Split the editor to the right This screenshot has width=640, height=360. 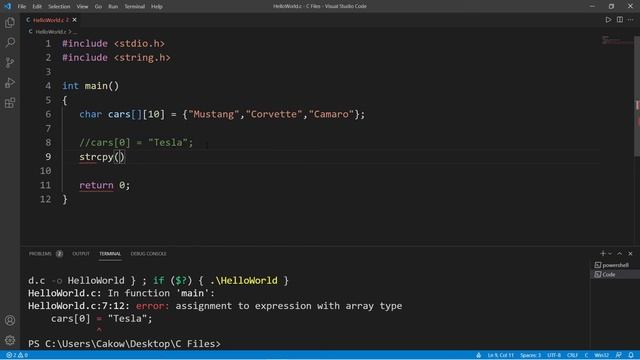click(620, 20)
